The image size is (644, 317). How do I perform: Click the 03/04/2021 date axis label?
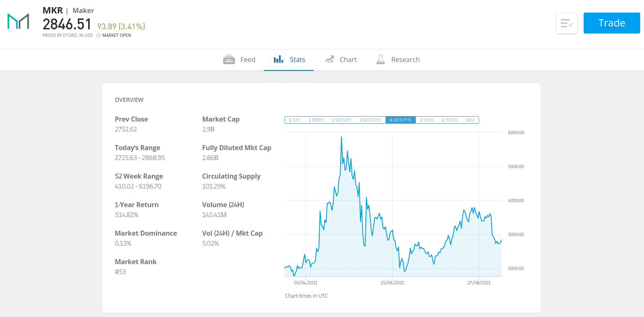pos(305,283)
